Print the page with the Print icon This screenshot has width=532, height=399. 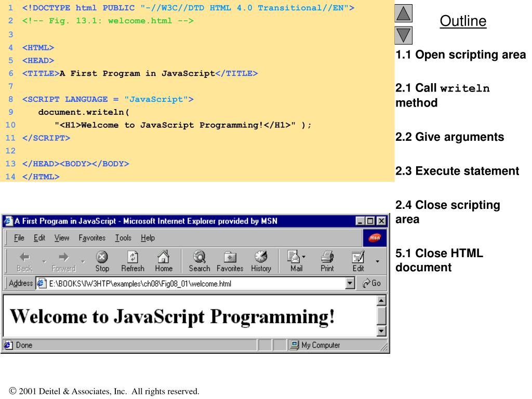click(327, 257)
